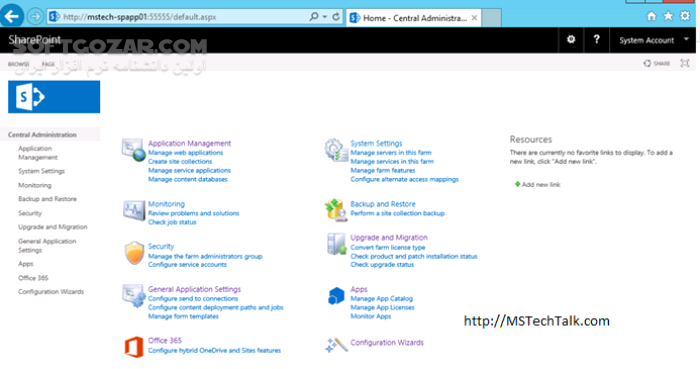Open the Check job status link
This screenshot has height=369, width=700.
coord(172,222)
